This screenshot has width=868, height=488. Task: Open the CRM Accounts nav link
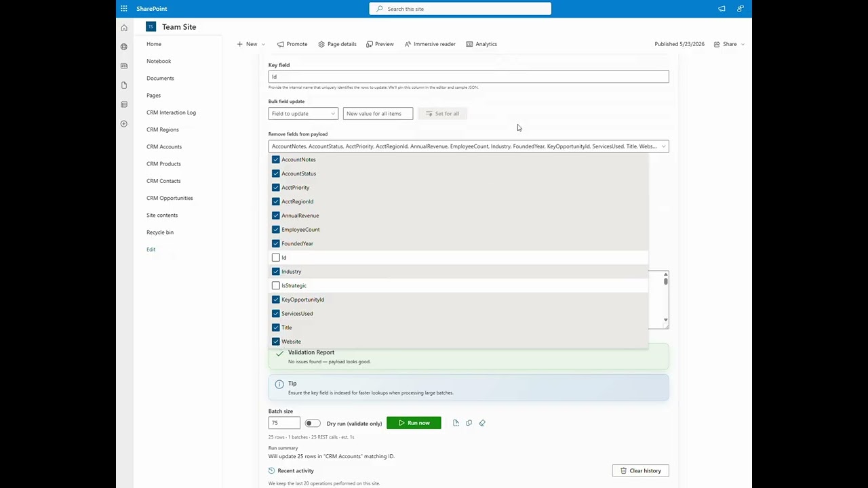(x=164, y=146)
